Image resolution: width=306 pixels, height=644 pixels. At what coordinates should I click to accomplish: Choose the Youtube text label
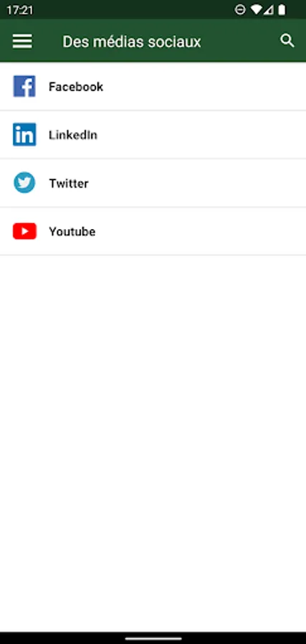[72, 232]
